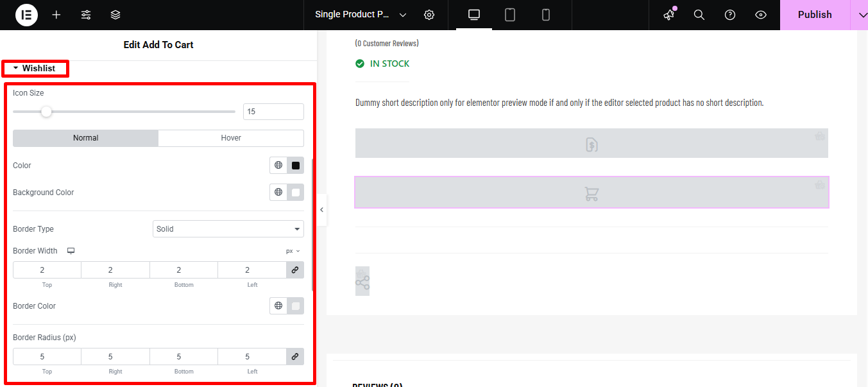
Task: Switch to Hover style tab
Action: coord(231,138)
